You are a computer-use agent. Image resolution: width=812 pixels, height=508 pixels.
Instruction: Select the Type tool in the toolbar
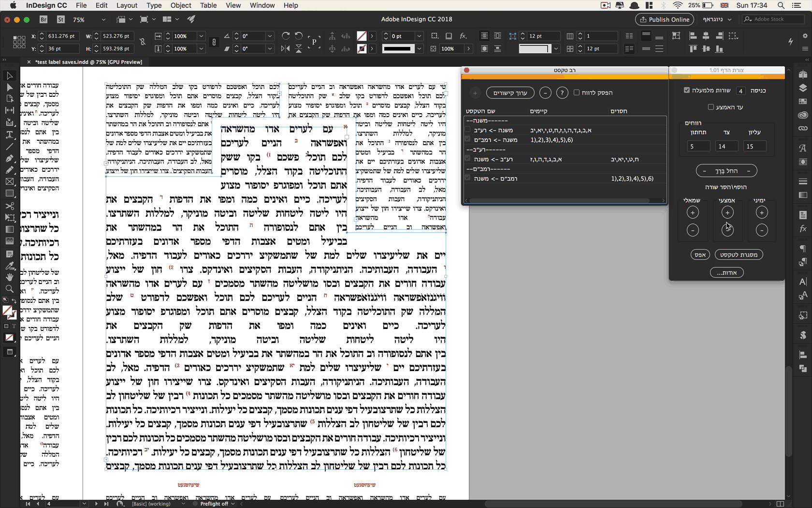9,135
